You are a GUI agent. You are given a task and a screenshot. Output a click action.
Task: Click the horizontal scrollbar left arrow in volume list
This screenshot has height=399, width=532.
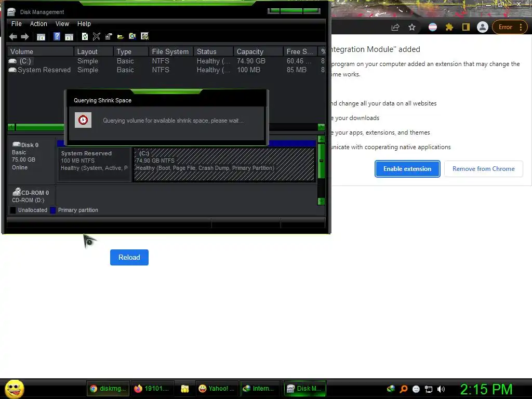click(11, 127)
